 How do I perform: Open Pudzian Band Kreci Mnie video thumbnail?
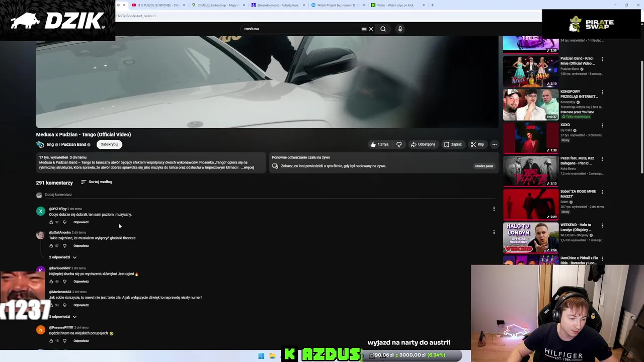coord(531,71)
